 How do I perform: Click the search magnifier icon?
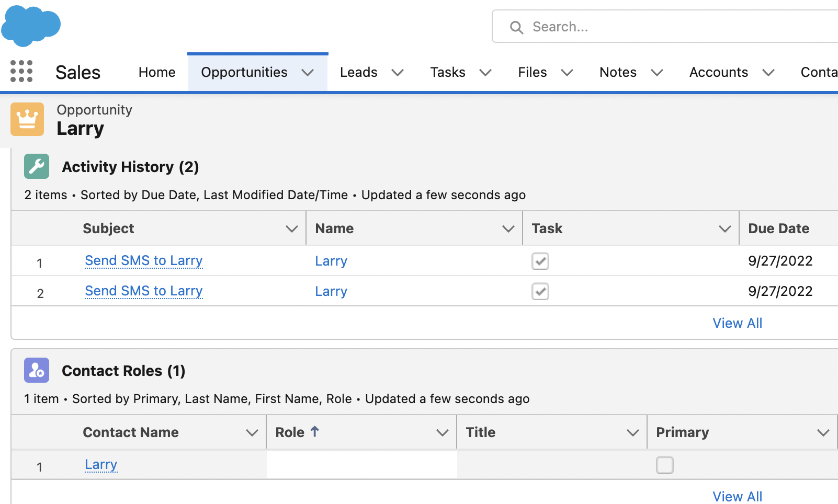tap(516, 27)
